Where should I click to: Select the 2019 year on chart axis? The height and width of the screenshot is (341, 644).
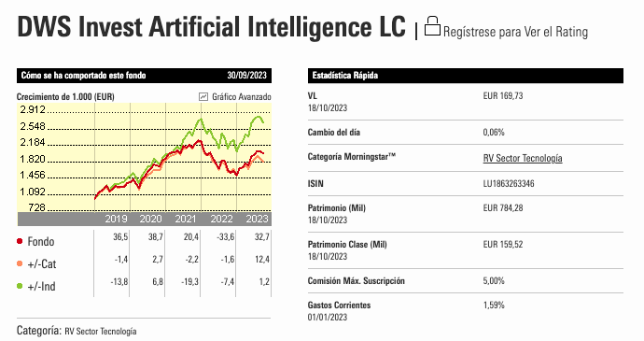(x=116, y=219)
